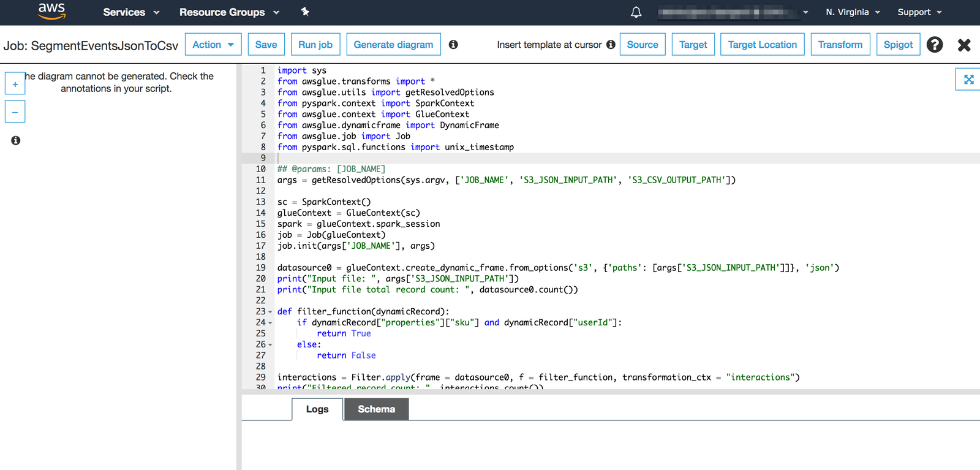
Task: Open the N. Virginia region selector
Action: 853,12
